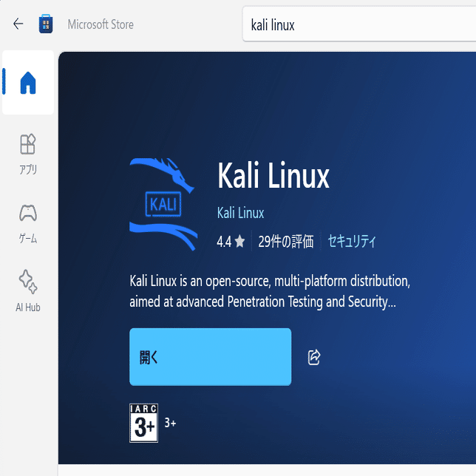Click the IARC 3+ rating badge

(143, 423)
